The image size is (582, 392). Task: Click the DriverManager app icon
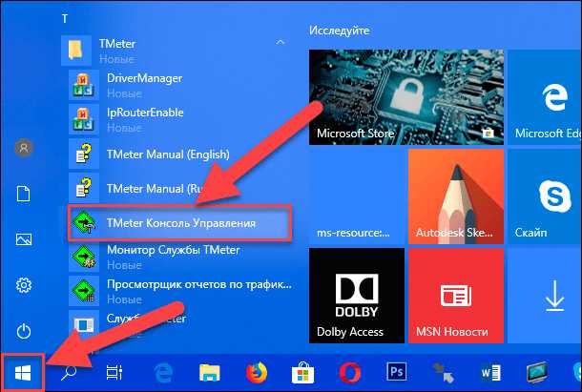84,85
